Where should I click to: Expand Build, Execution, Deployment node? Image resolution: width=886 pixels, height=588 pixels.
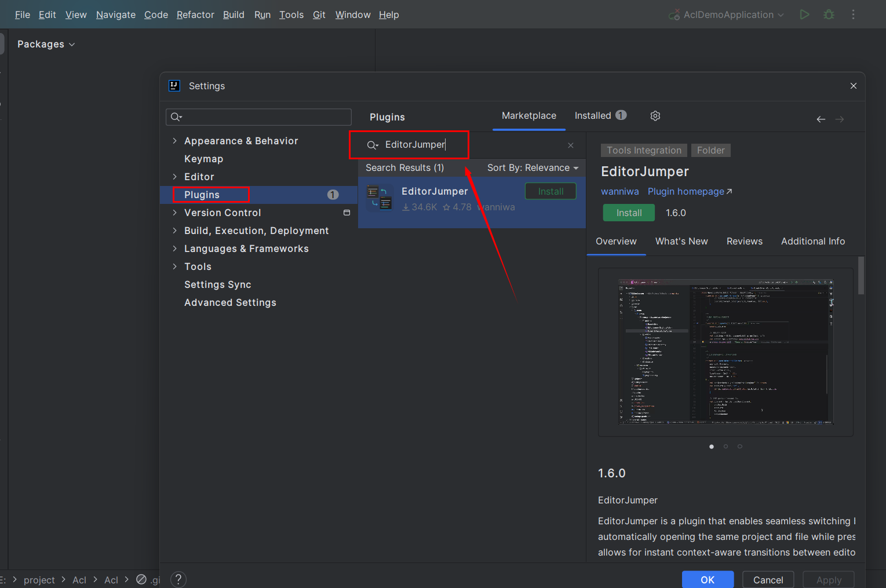click(x=174, y=231)
